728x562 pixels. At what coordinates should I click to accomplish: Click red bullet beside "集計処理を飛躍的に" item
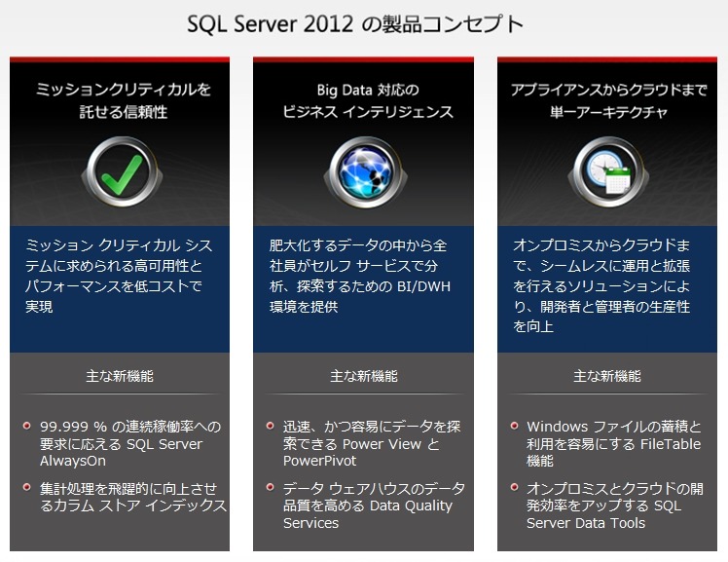click(x=27, y=487)
